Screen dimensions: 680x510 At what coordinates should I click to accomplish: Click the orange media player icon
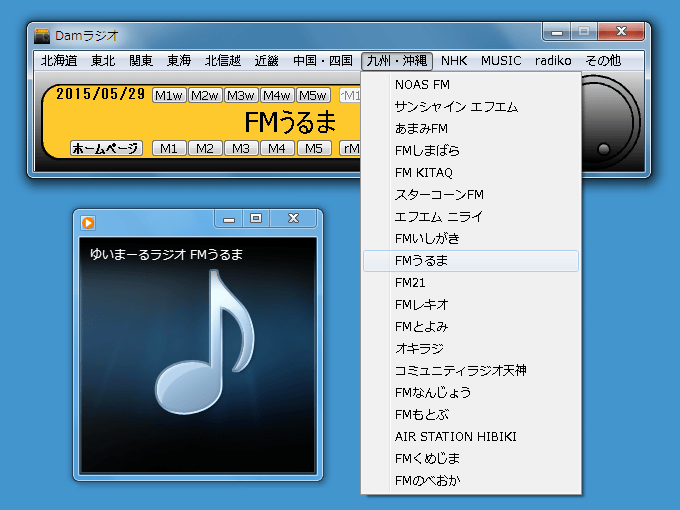click(x=88, y=223)
